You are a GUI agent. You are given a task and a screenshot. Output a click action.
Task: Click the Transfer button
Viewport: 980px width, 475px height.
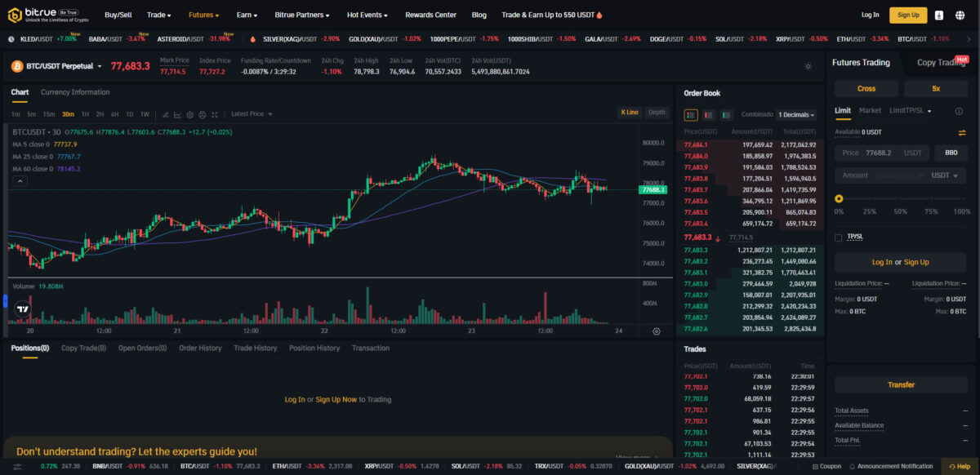[x=901, y=384]
